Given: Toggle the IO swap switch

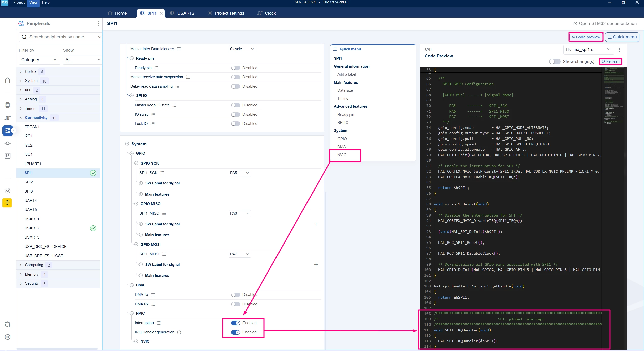Looking at the screenshot, I should click(236, 114).
